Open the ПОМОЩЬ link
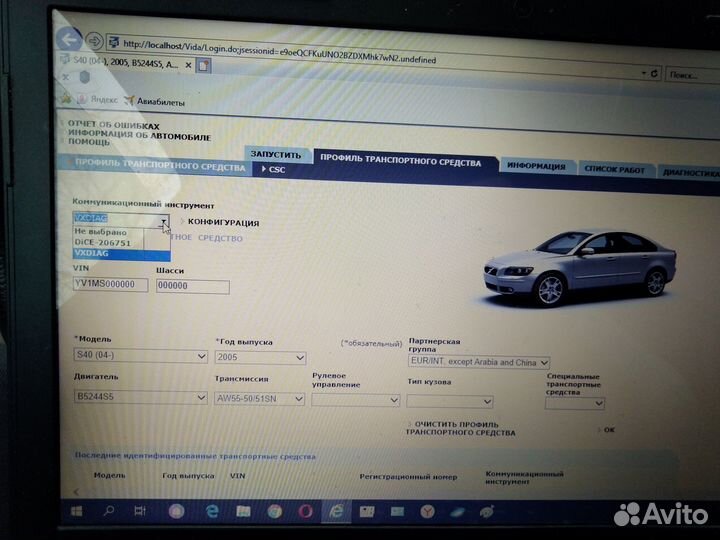The height and width of the screenshot is (540, 720). click(89, 142)
